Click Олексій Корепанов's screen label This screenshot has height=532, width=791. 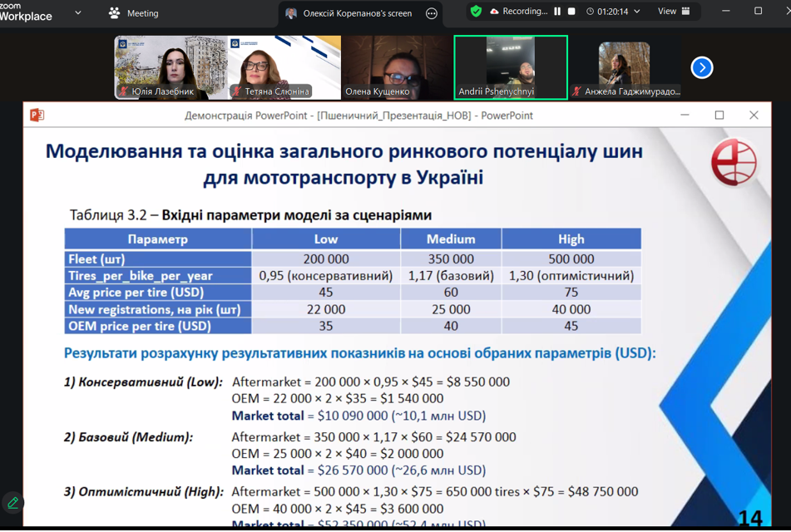[x=355, y=13]
